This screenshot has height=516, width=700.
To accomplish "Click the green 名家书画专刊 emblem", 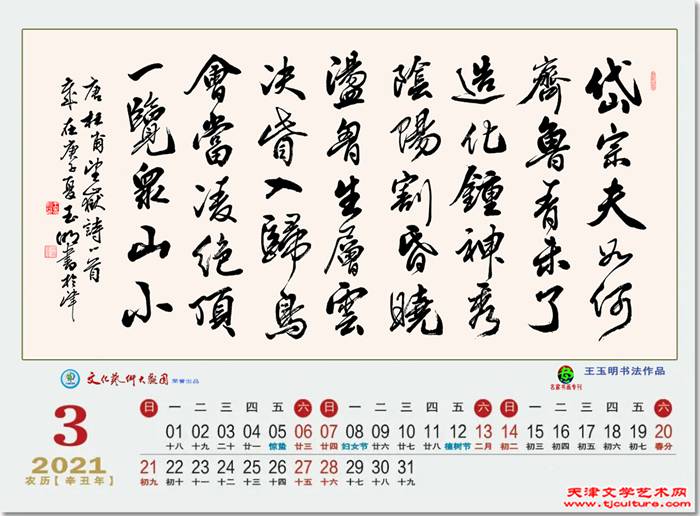I will click(x=565, y=375).
